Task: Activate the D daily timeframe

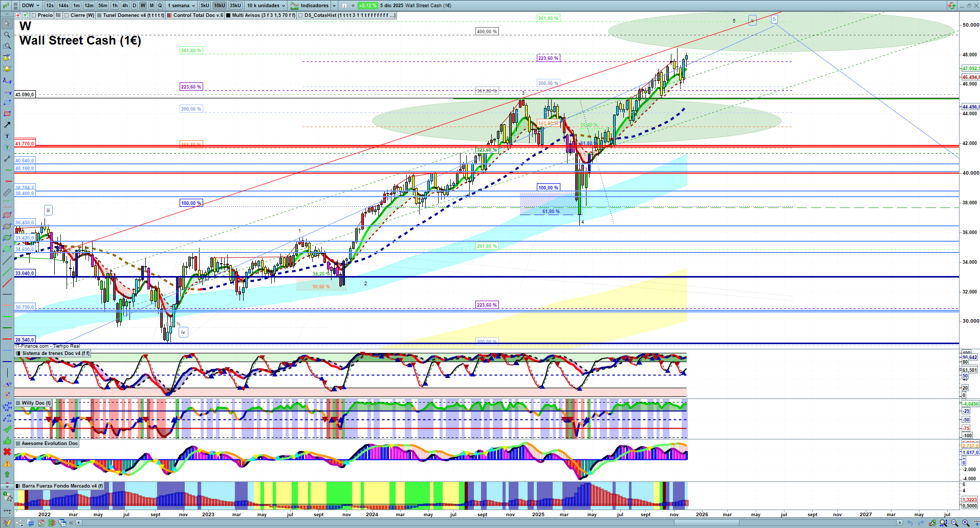Action: (x=134, y=6)
